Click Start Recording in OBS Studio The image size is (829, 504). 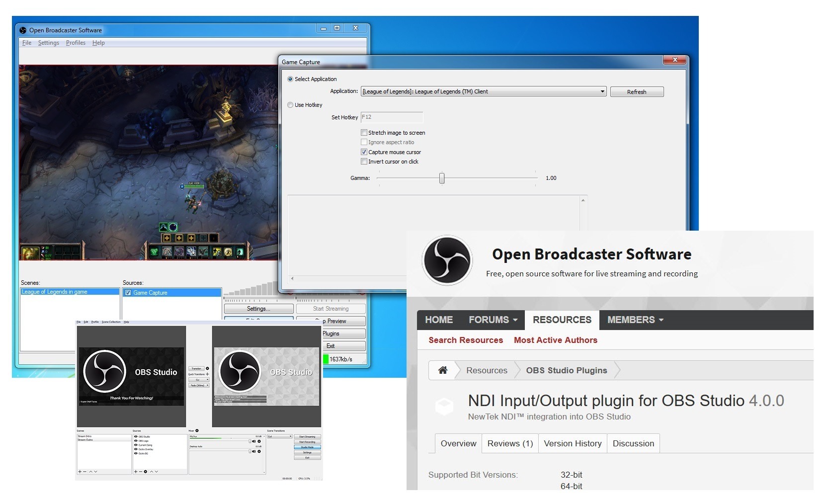pos(308,442)
